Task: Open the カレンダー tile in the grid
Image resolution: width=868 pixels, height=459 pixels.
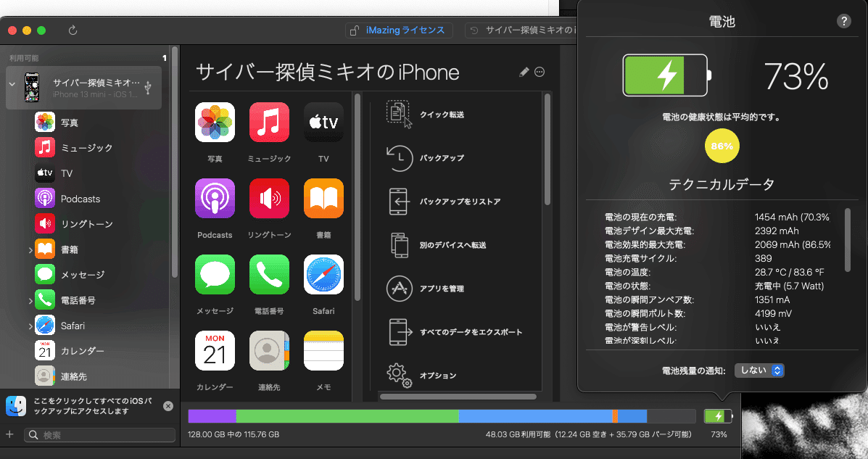Action: click(x=215, y=350)
